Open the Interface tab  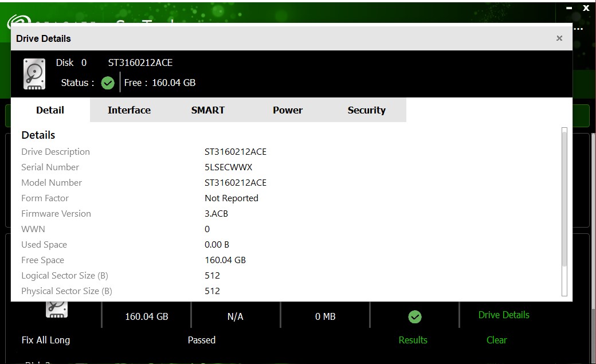(129, 110)
